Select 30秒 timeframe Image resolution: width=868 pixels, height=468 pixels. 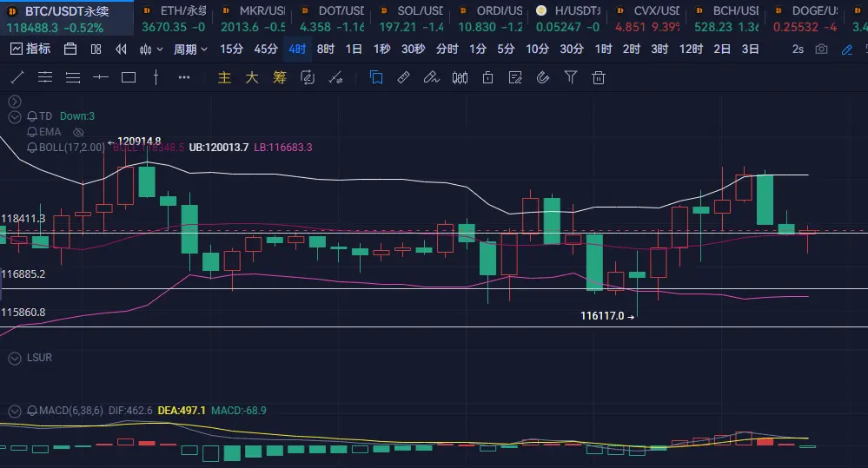[x=413, y=49]
